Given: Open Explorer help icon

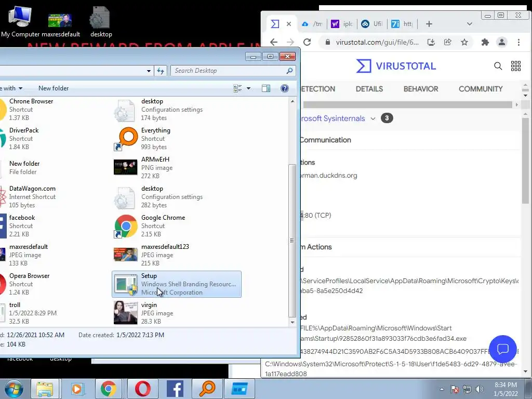Looking at the screenshot, I should coord(285,88).
